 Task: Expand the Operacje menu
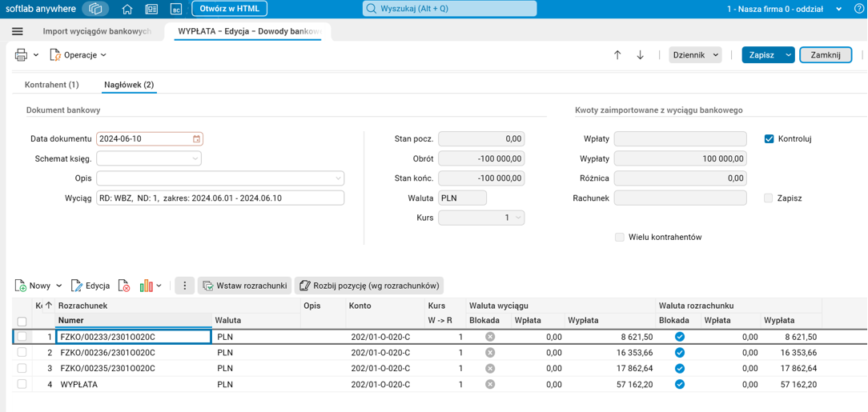click(78, 55)
